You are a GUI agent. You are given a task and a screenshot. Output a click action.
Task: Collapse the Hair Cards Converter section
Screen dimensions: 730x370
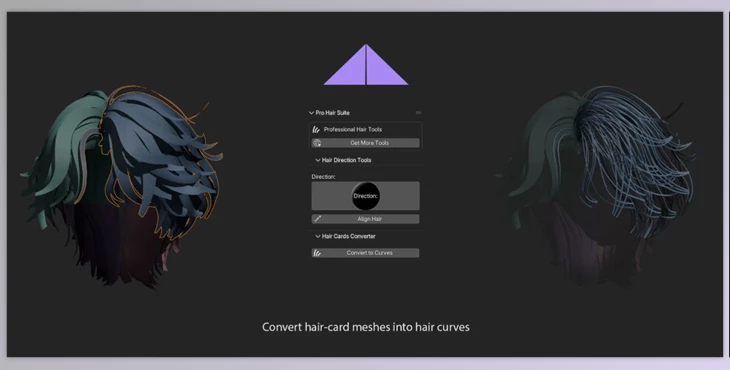pos(318,236)
